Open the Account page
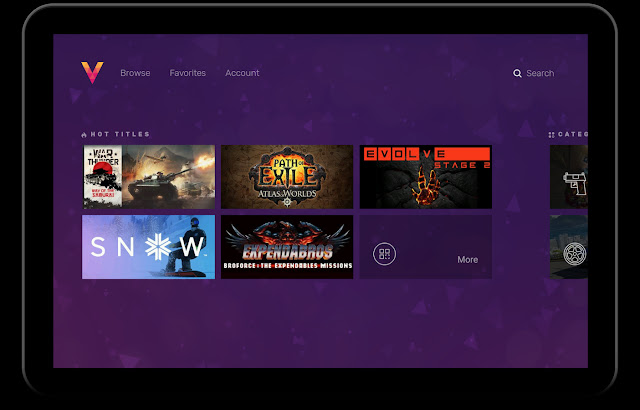Screen dimensions: 640x410 click(x=242, y=73)
